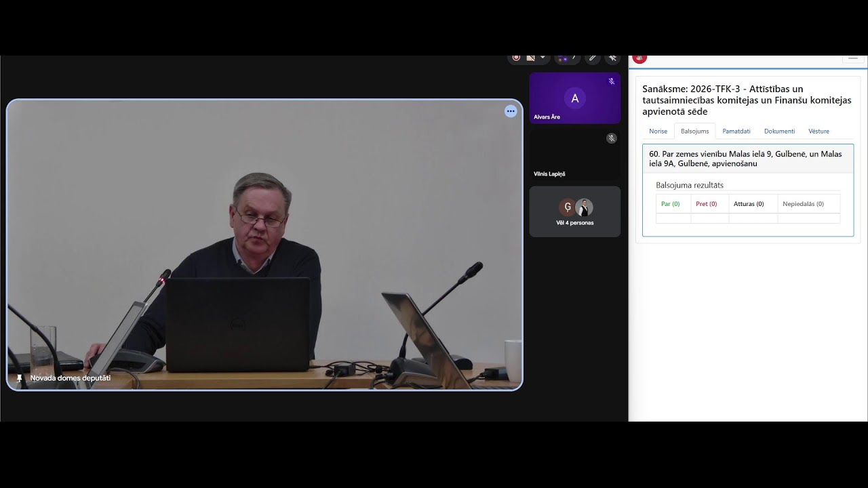Click the photo avatar in Vēl 4 personas

click(584, 207)
